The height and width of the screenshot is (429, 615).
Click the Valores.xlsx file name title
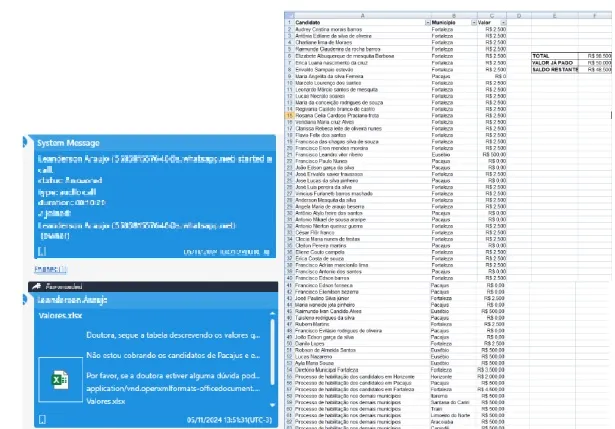tap(60, 316)
